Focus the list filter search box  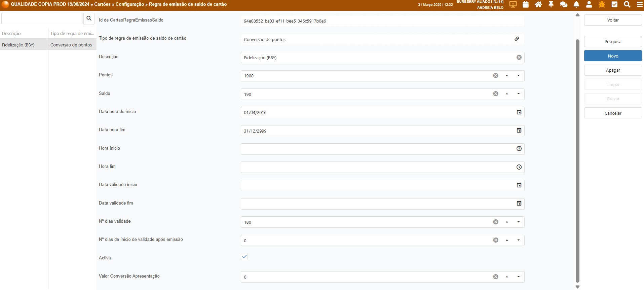click(x=42, y=19)
